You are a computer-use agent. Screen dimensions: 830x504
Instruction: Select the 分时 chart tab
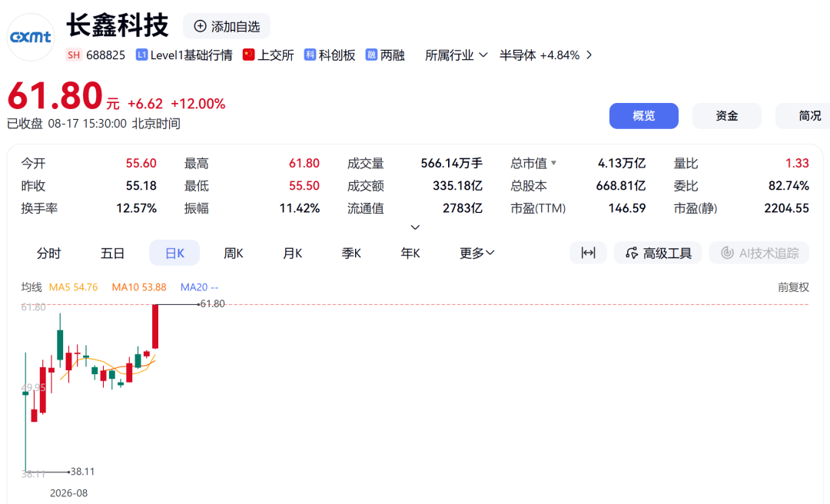(x=48, y=253)
